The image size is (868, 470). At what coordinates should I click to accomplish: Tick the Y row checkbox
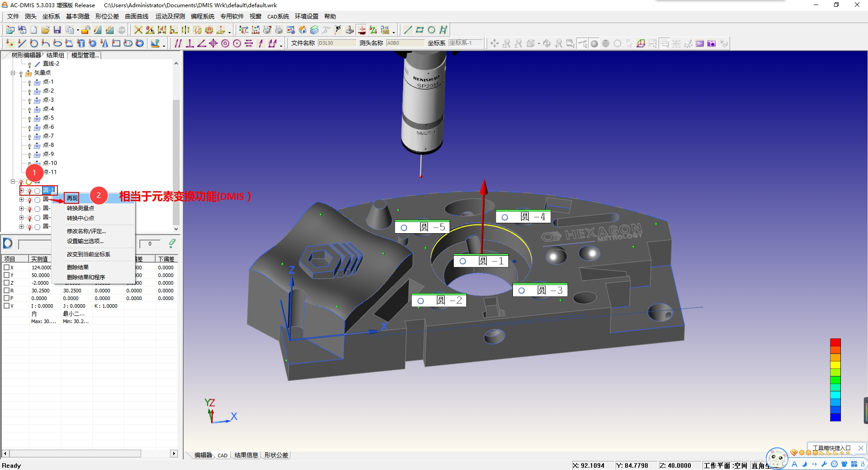coord(7,275)
